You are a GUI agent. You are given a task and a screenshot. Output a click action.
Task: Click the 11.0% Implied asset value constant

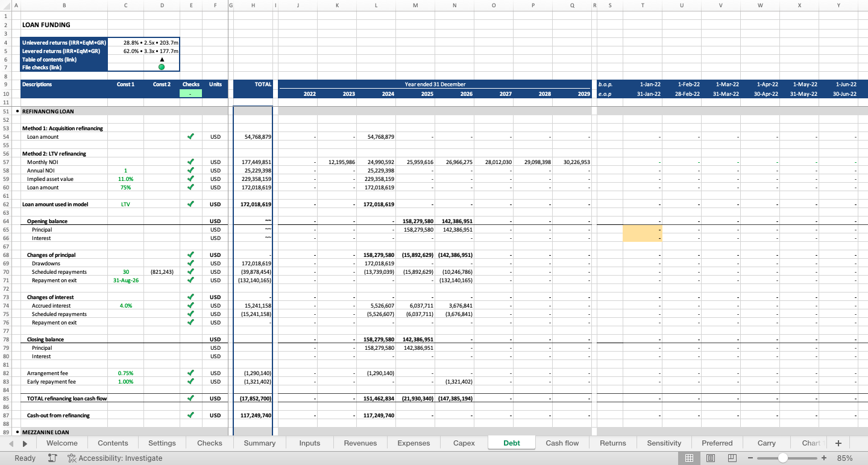point(125,179)
